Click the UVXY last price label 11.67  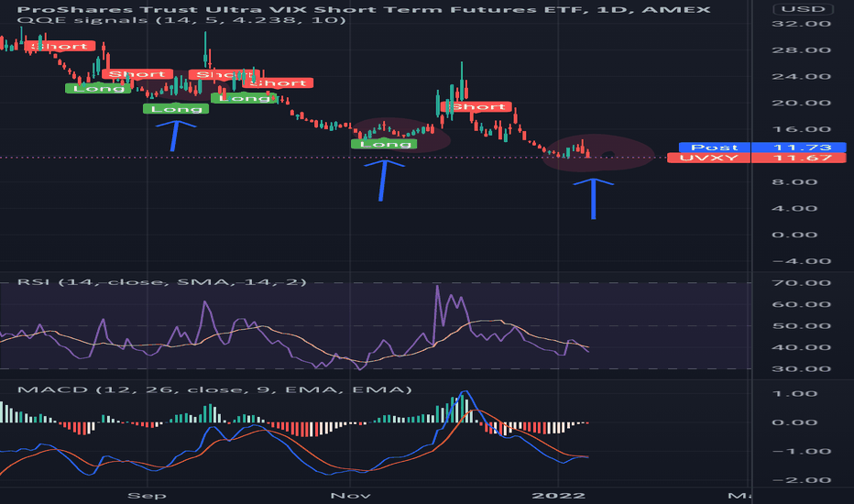pyautogui.click(x=757, y=158)
